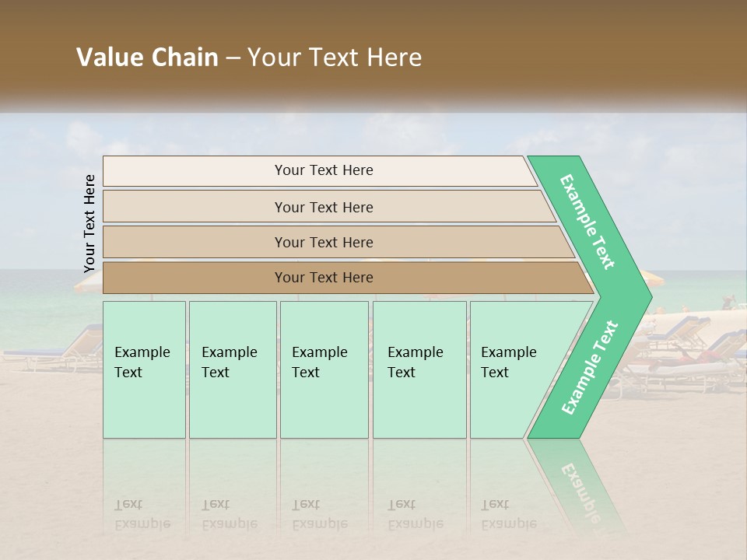747x560 pixels.
Task: Click the reflection of the first column
Action: click(145, 485)
